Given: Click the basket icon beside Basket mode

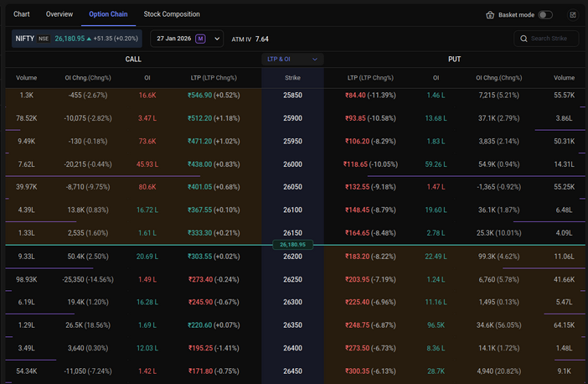Looking at the screenshot, I should tap(491, 15).
